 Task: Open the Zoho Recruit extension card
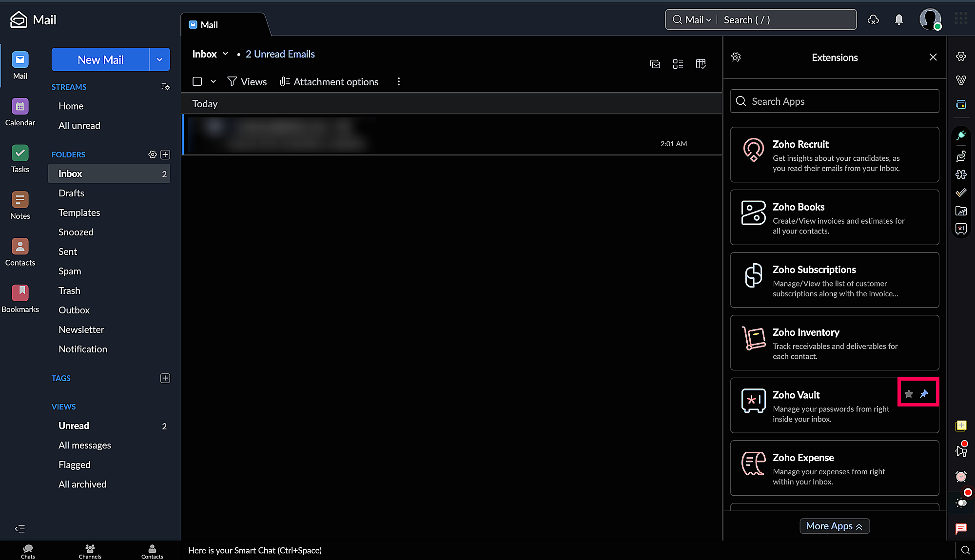point(835,154)
